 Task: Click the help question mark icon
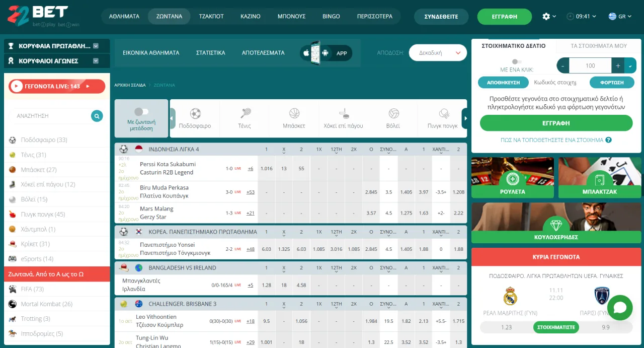pyautogui.click(x=608, y=140)
